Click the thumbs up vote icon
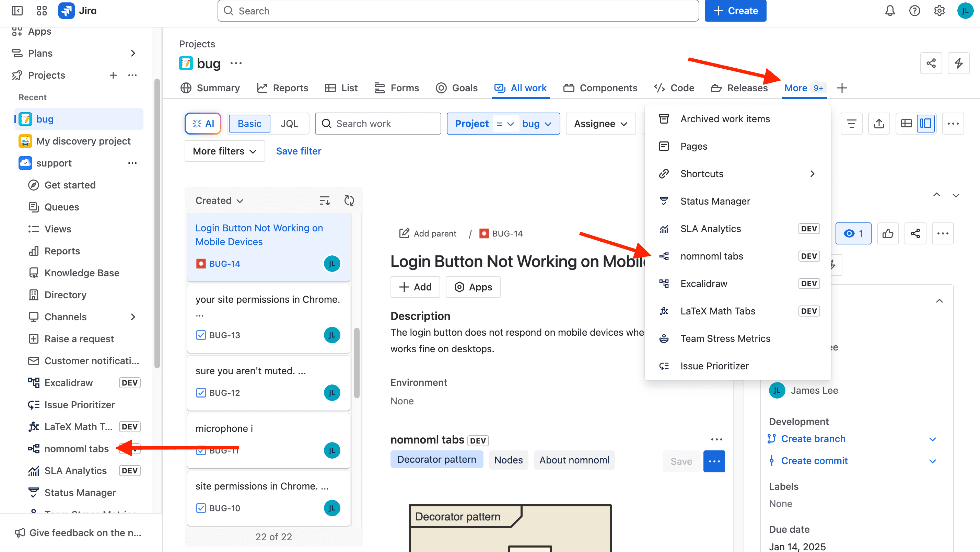Image resolution: width=980 pixels, height=552 pixels. click(888, 233)
